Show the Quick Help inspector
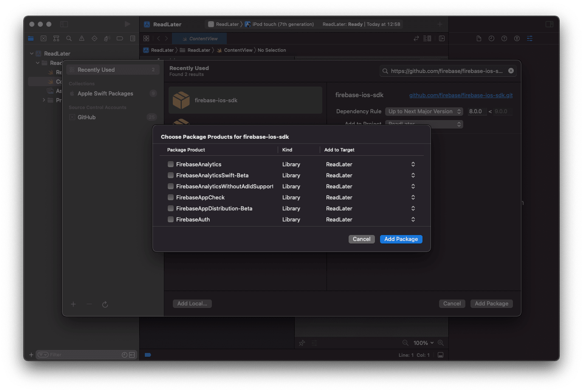The height and width of the screenshot is (392, 583). 504,38
